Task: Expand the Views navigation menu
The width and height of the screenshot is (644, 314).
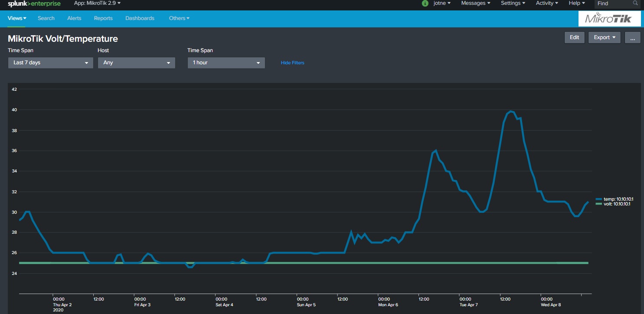Action: pos(17,18)
